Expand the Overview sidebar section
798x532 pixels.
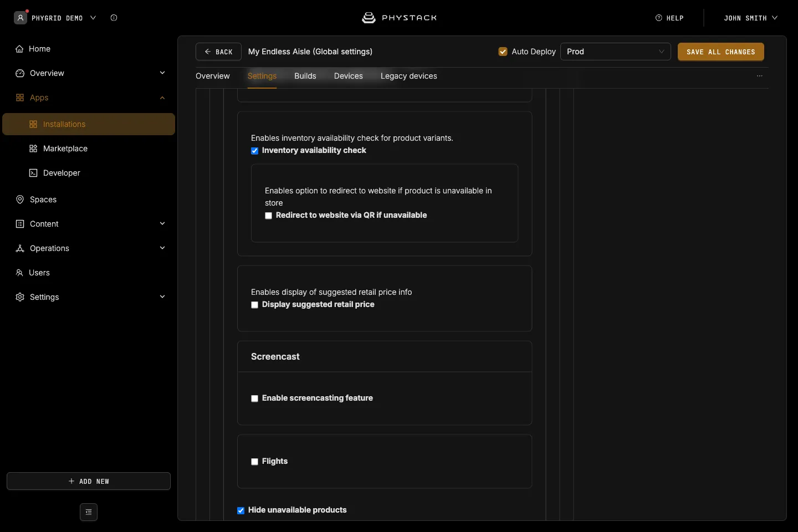point(162,73)
